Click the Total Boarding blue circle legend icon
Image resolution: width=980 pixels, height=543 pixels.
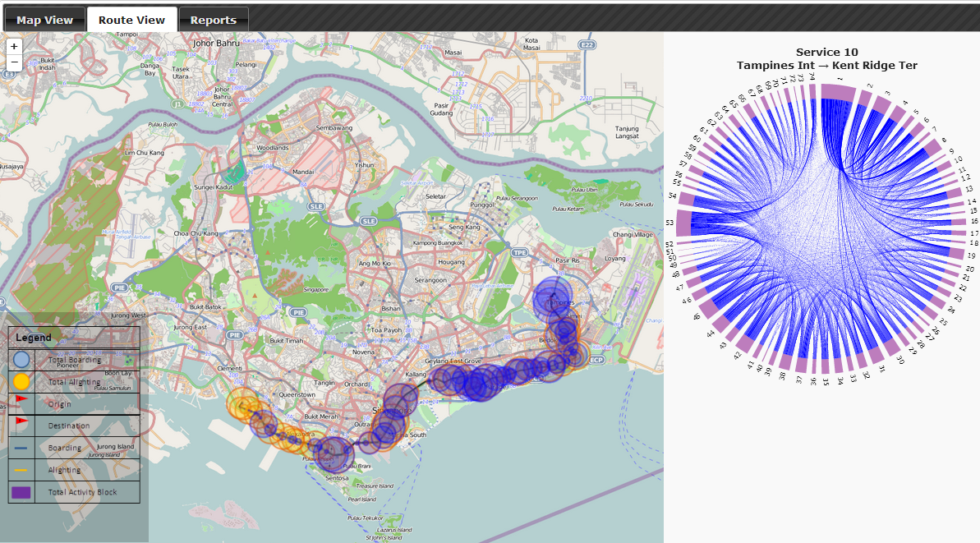(21, 359)
